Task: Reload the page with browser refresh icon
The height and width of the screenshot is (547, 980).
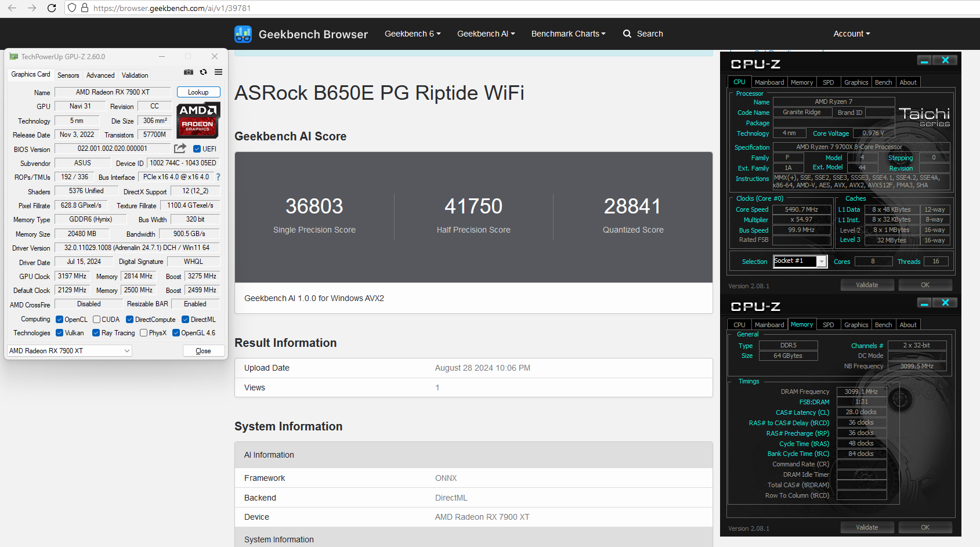Action: pyautogui.click(x=52, y=8)
